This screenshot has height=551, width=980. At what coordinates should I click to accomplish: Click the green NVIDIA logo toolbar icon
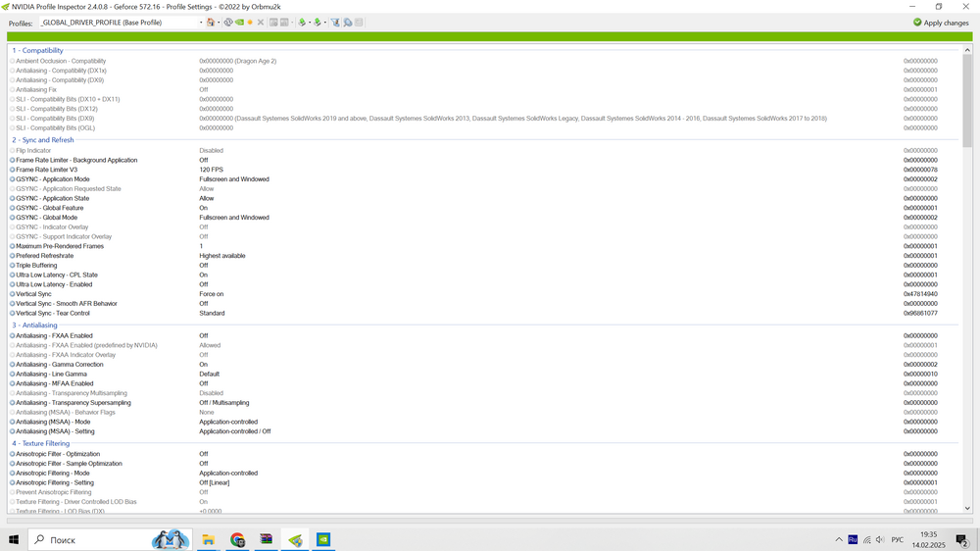239,23
